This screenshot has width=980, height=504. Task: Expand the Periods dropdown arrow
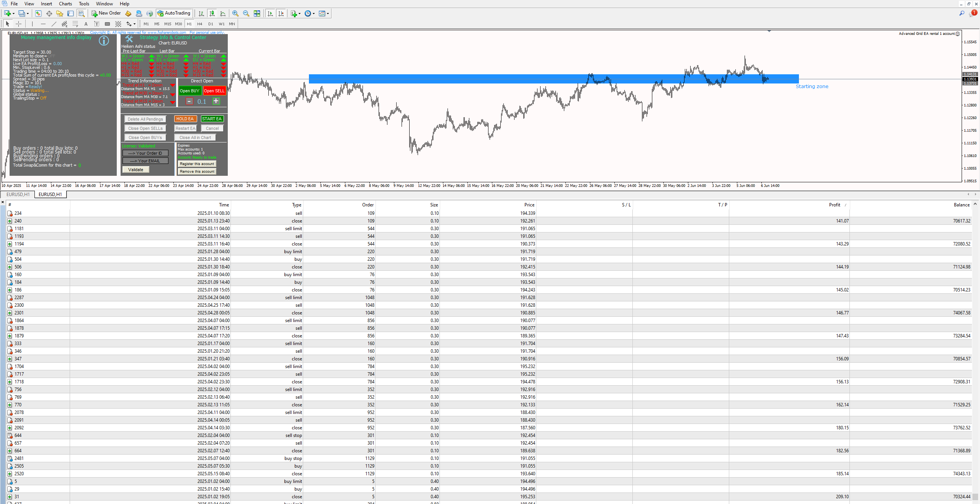[x=314, y=13]
